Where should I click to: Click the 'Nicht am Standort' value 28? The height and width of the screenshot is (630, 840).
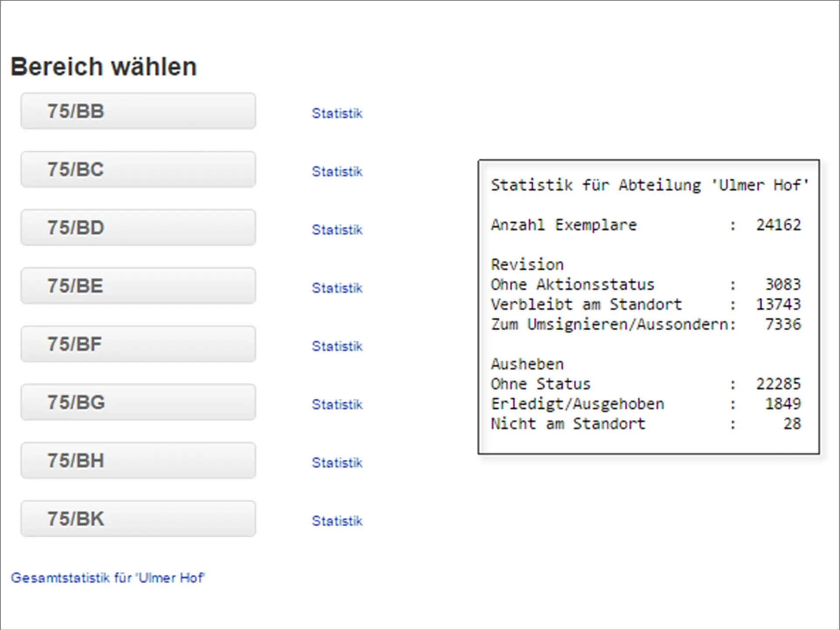792,423
